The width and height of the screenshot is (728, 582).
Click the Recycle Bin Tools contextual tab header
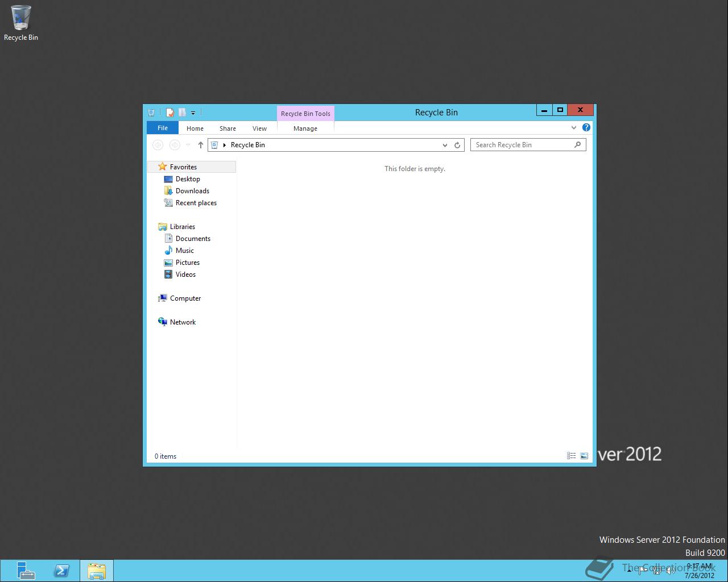(x=305, y=114)
